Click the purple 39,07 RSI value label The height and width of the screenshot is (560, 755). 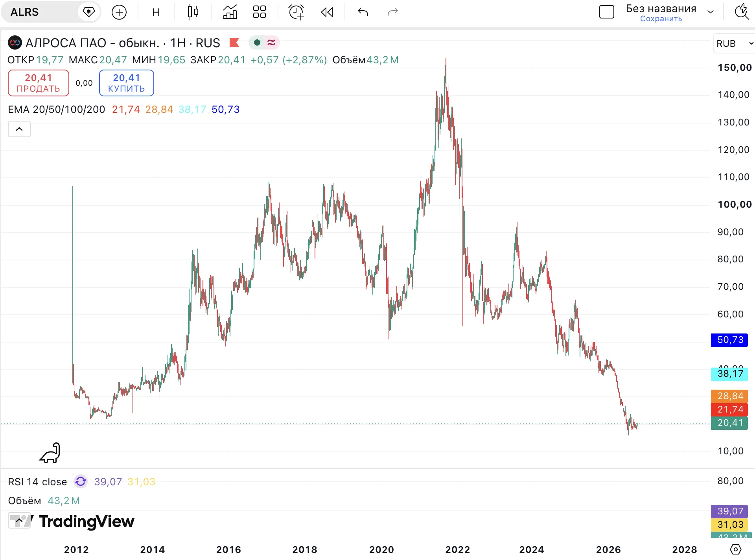(729, 511)
